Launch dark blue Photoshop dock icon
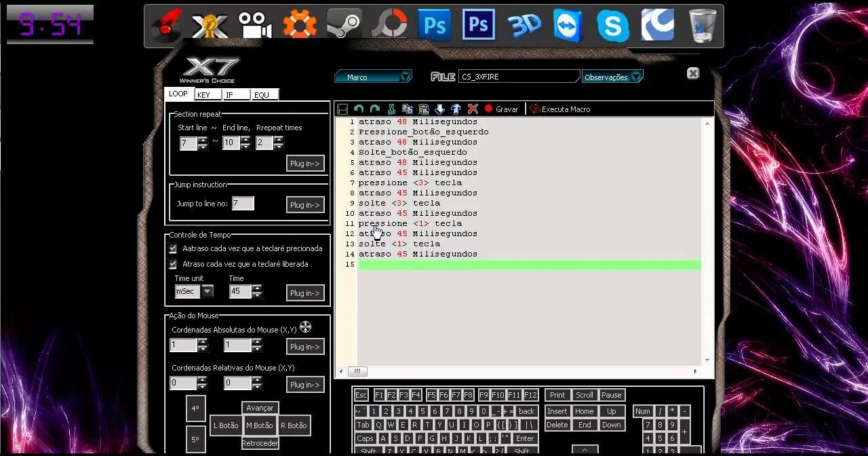Image resolution: width=868 pixels, height=456 pixels. coord(479,26)
